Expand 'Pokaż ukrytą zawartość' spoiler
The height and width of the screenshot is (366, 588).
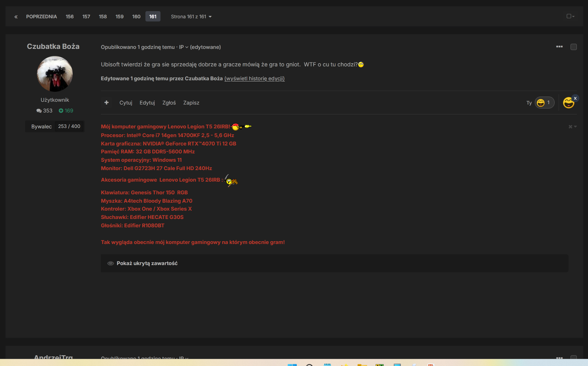click(x=335, y=263)
